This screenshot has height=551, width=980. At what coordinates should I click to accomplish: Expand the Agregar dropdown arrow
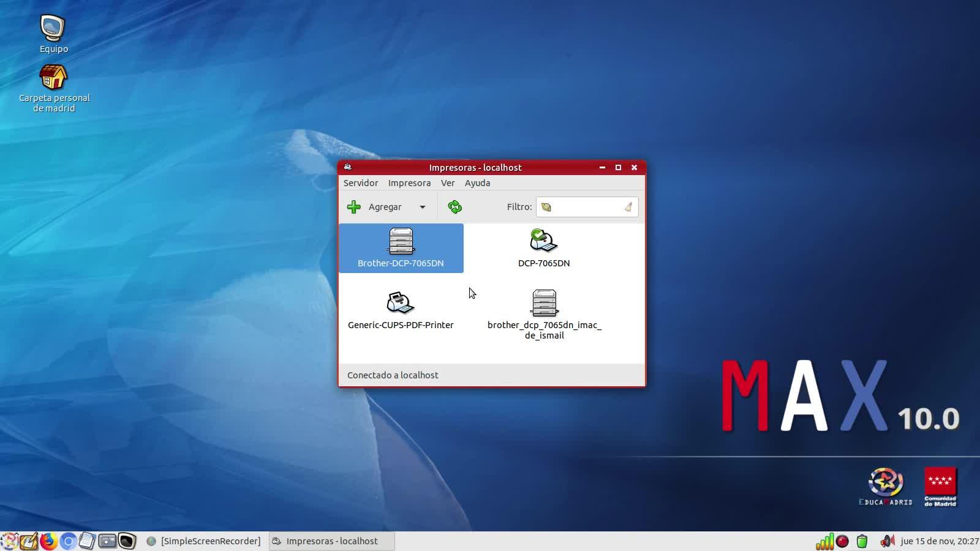[x=423, y=207]
